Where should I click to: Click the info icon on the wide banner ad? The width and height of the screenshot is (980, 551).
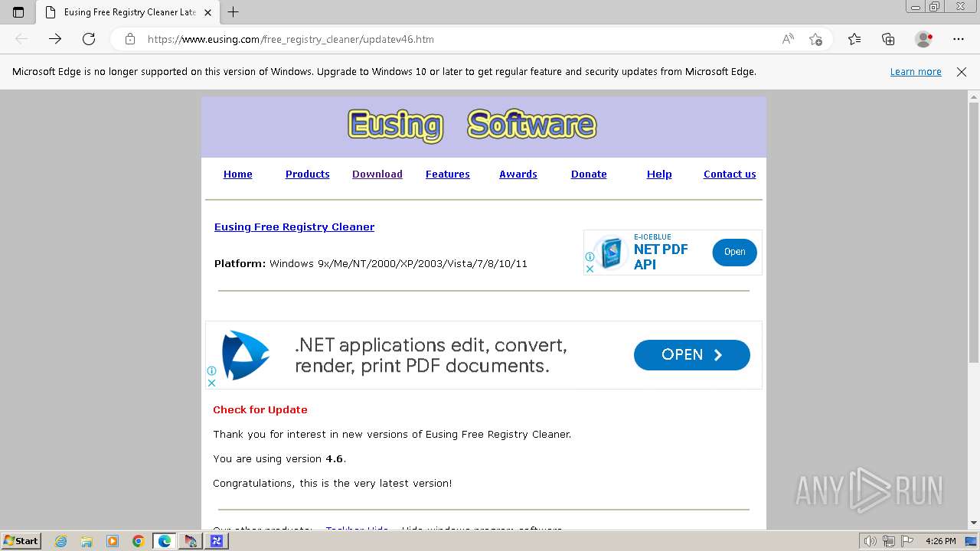tap(211, 371)
